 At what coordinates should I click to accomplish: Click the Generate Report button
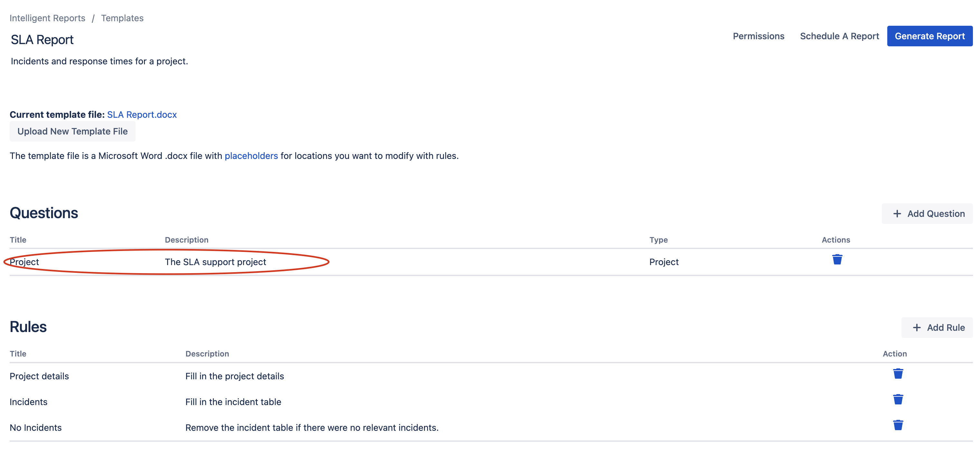tap(930, 36)
